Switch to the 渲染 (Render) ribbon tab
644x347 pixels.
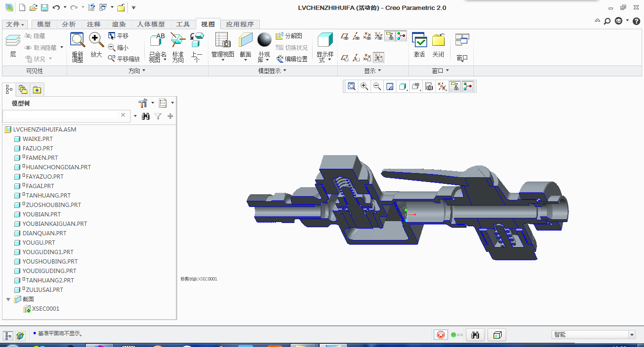118,24
